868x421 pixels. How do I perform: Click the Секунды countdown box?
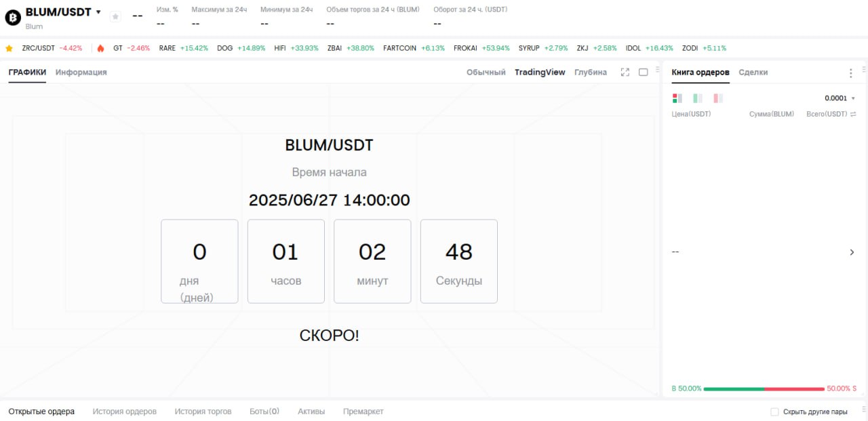click(x=459, y=261)
